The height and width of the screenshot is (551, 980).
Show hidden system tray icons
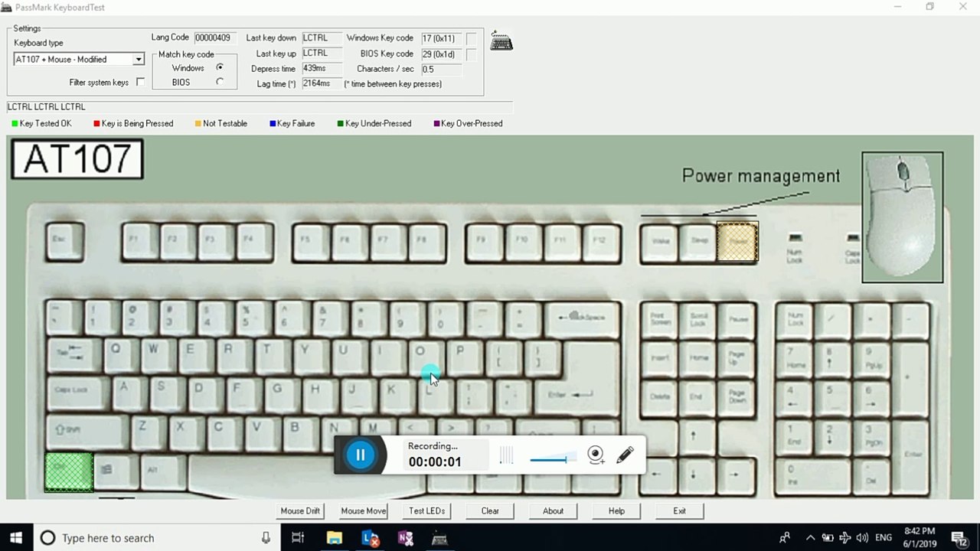point(810,538)
